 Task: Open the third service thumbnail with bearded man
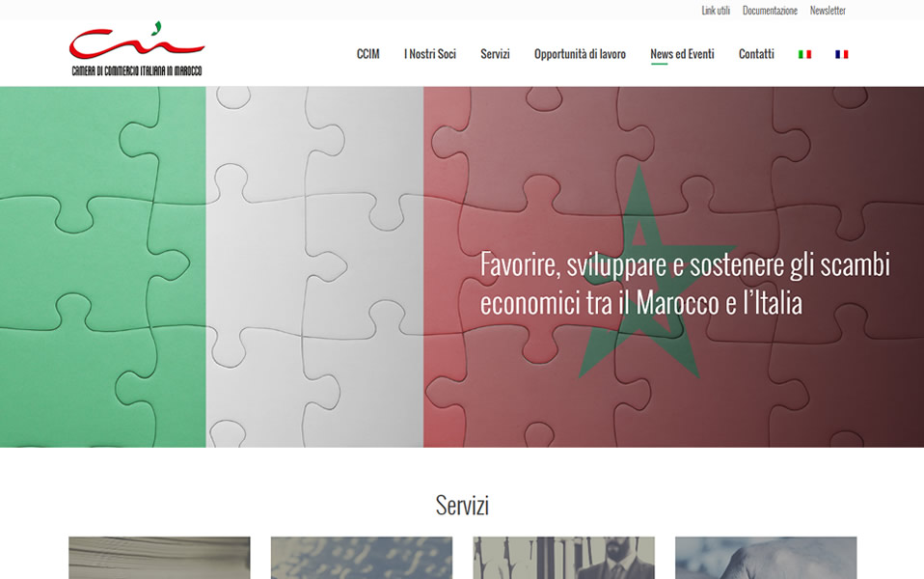pos(564,558)
